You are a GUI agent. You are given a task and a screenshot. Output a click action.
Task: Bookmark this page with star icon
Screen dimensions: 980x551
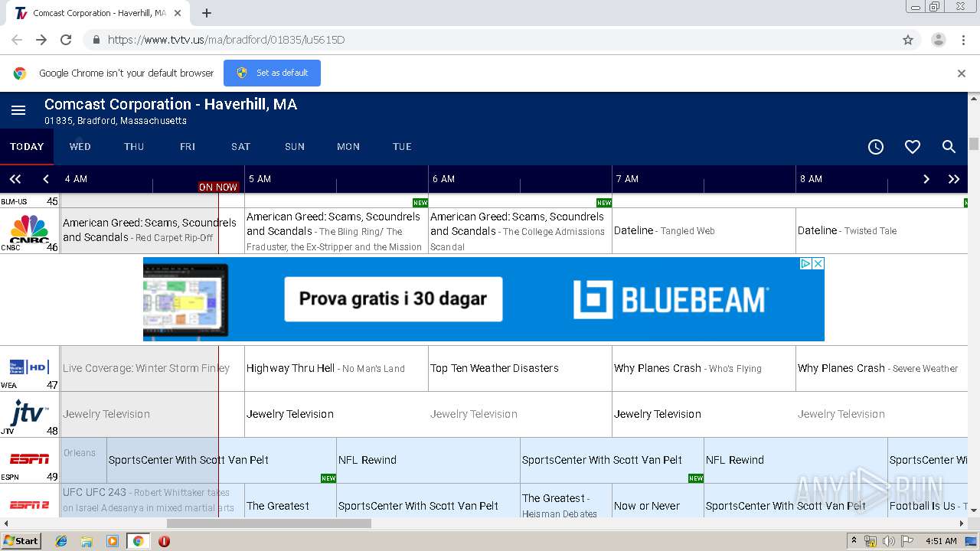pos(908,40)
